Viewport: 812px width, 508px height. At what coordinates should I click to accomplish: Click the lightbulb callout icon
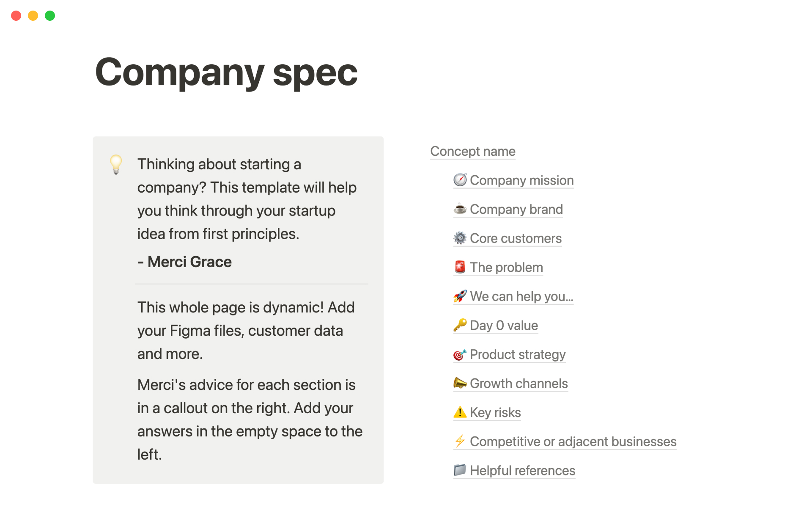coord(116,164)
